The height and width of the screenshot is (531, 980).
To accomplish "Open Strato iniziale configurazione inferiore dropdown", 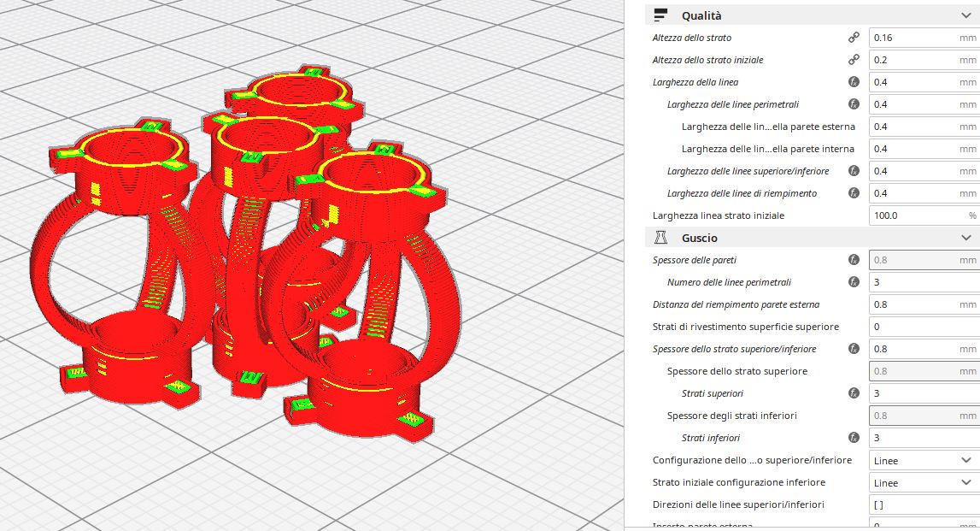I will [924, 483].
